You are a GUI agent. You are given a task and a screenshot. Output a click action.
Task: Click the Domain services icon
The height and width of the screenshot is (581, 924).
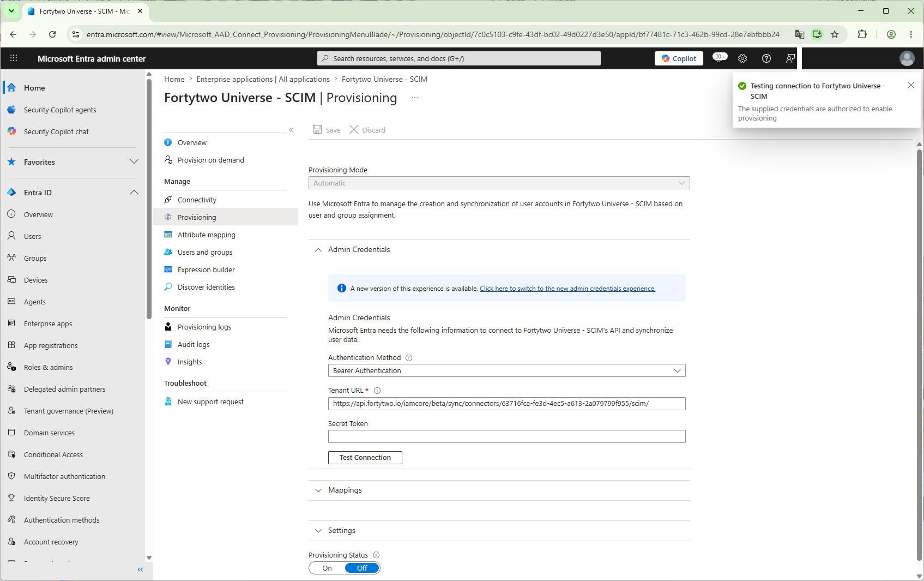tap(11, 432)
